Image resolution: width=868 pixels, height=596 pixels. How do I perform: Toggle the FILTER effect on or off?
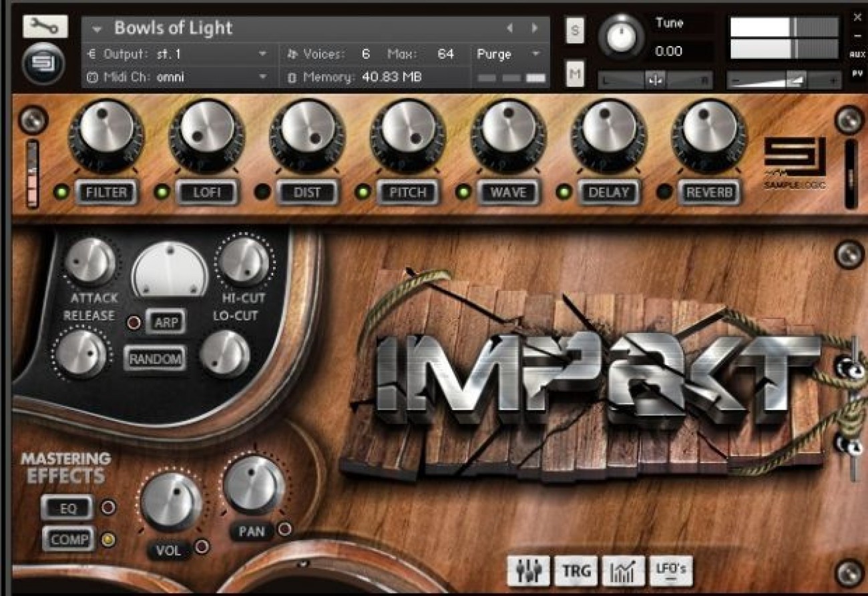[106, 193]
